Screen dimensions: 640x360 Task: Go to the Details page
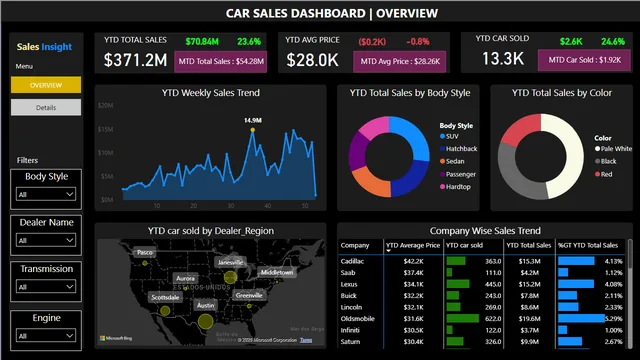(46, 107)
